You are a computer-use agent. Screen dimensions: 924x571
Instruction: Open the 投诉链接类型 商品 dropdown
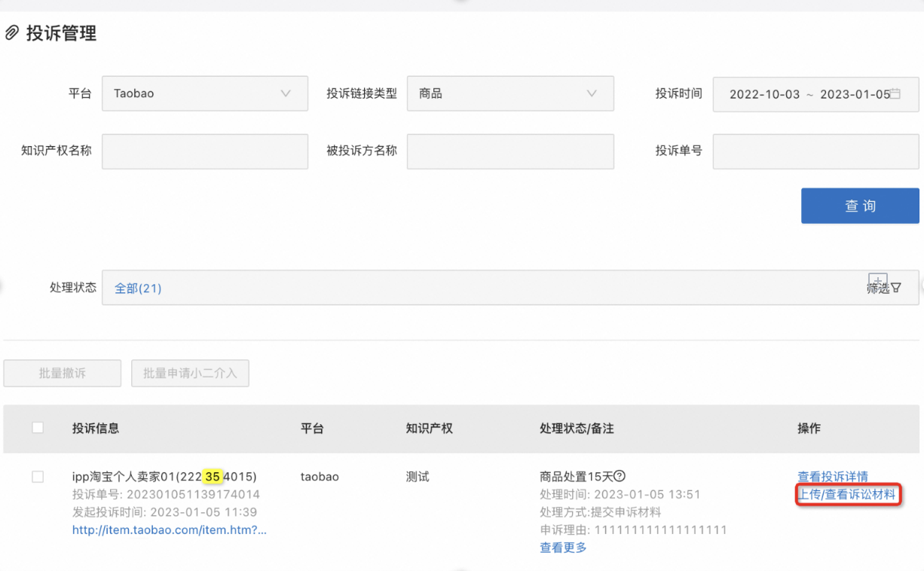tap(510, 93)
